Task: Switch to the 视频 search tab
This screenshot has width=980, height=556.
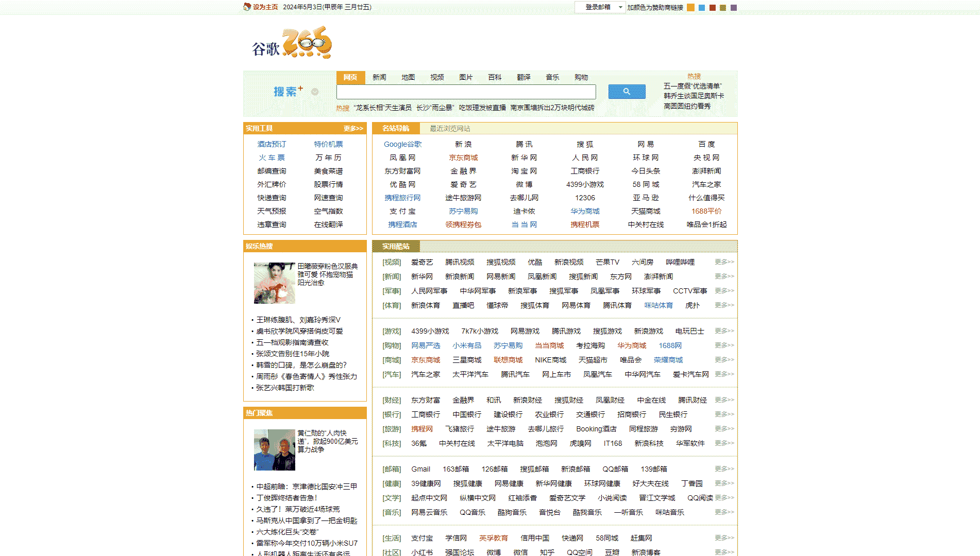Action: [x=437, y=77]
